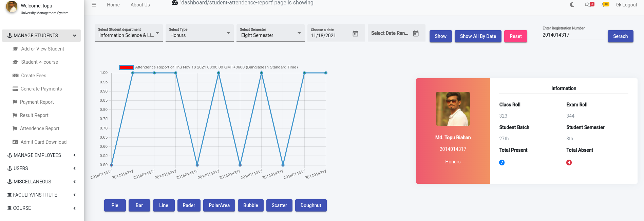Click the flag icon beside Attendence Report
Viewport: 644px width, 221px height.
pyautogui.click(x=15, y=128)
